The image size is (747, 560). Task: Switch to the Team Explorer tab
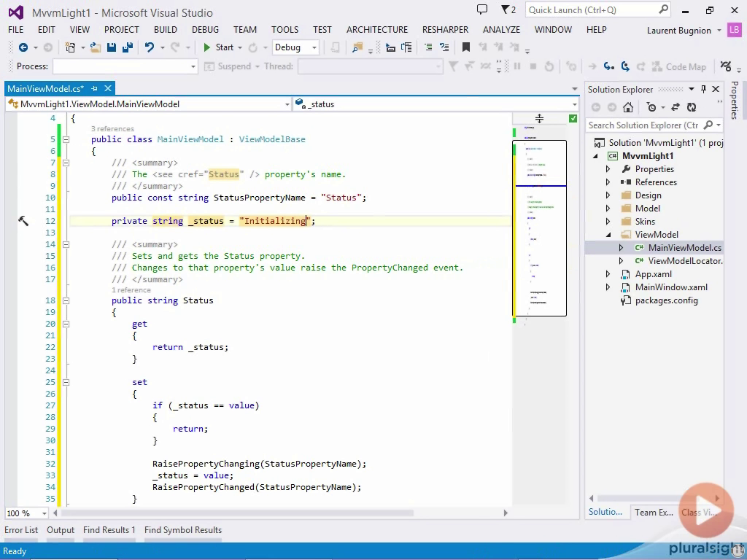(654, 513)
